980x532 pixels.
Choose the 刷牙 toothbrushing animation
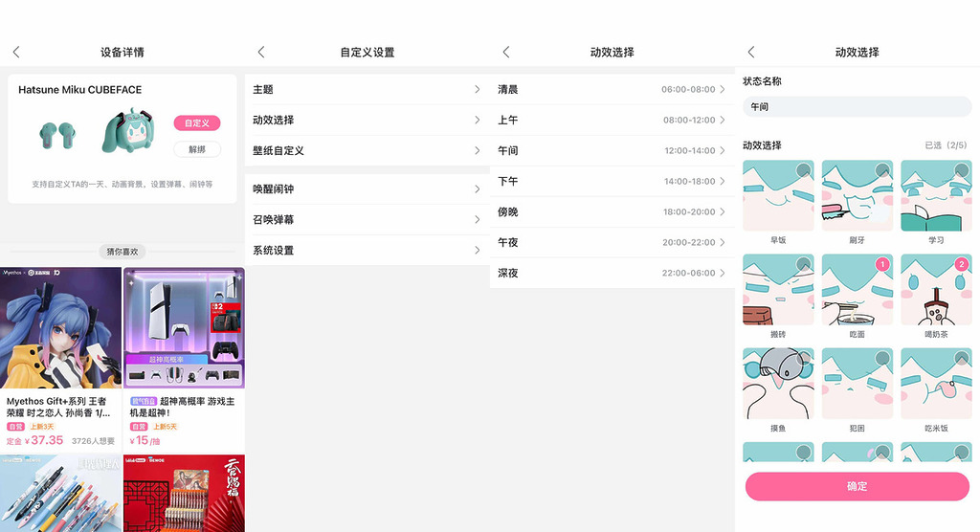pyautogui.click(x=857, y=195)
